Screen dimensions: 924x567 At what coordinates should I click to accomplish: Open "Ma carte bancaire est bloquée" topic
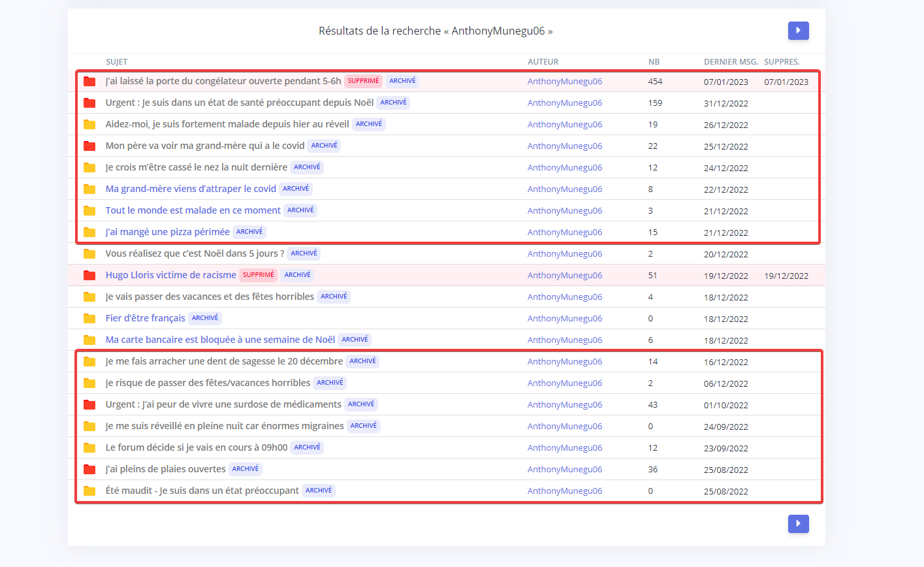coord(220,340)
